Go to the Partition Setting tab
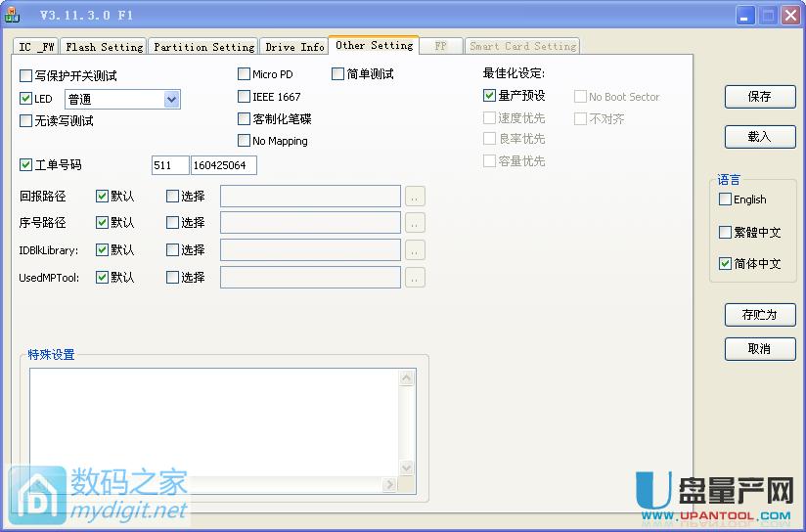The width and height of the screenshot is (806, 532). 203,47
